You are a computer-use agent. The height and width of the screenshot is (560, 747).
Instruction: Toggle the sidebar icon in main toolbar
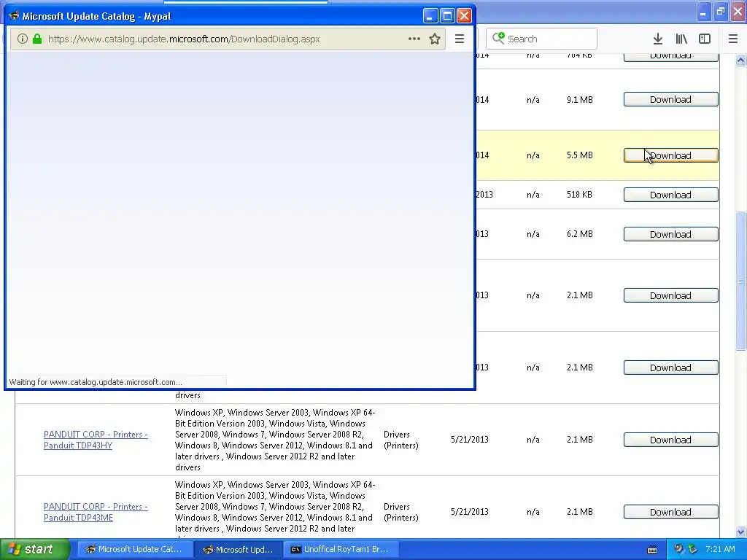[x=705, y=39]
